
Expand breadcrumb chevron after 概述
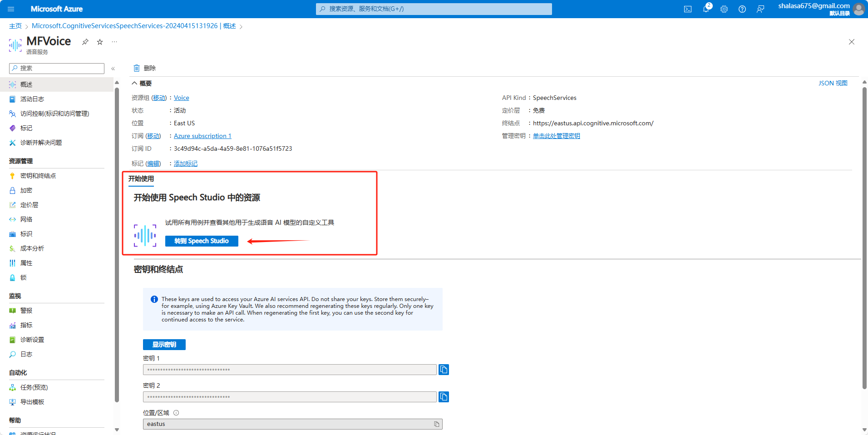241,26
